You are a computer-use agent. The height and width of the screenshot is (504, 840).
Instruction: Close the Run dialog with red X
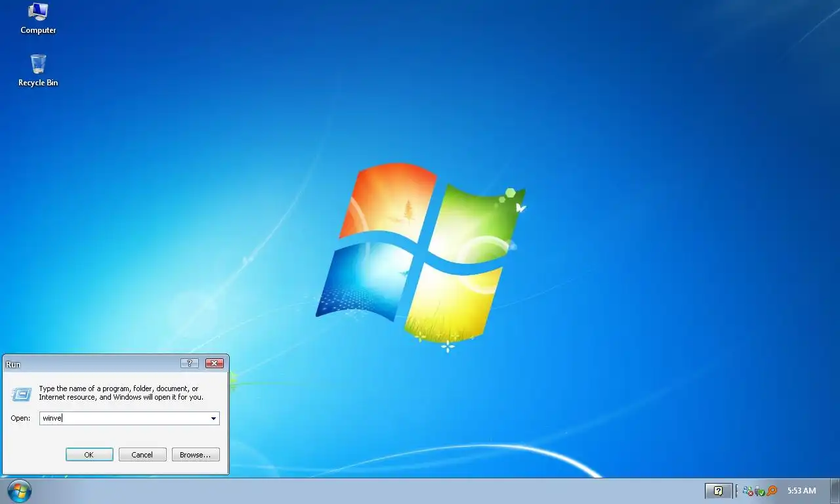(215, 364)
